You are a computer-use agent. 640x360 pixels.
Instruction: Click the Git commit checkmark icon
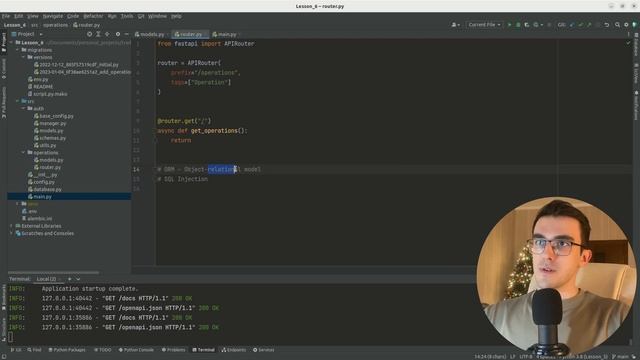tap(581, 25)
